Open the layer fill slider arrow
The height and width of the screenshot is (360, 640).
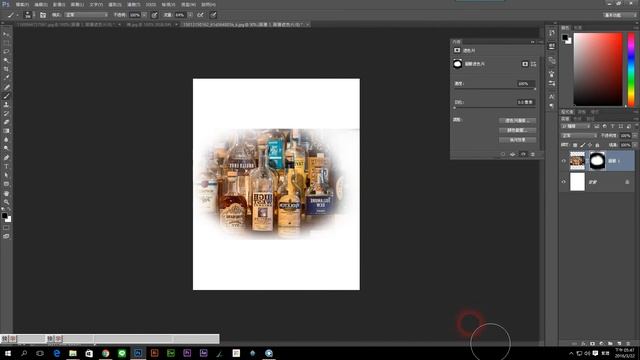[x=635, y=145]
